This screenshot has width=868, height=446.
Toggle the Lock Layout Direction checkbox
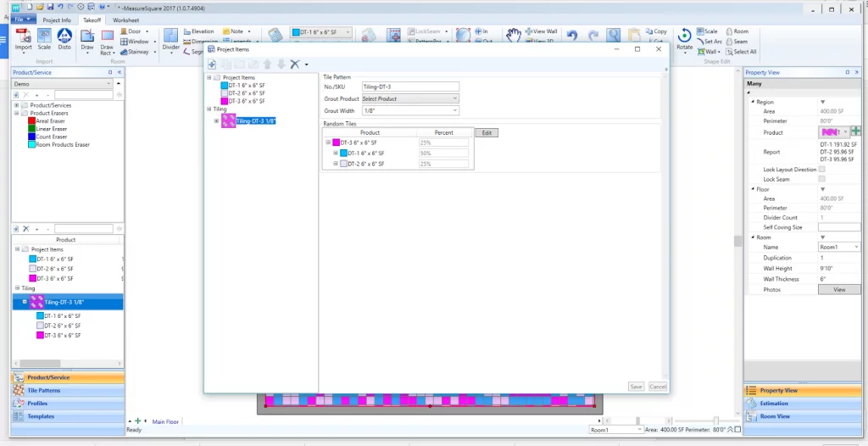(x=821, y=170)
